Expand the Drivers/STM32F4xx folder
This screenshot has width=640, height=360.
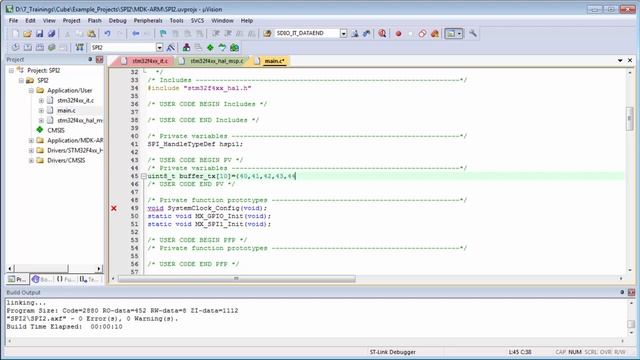pyautogui.click(x=31, y=151)
